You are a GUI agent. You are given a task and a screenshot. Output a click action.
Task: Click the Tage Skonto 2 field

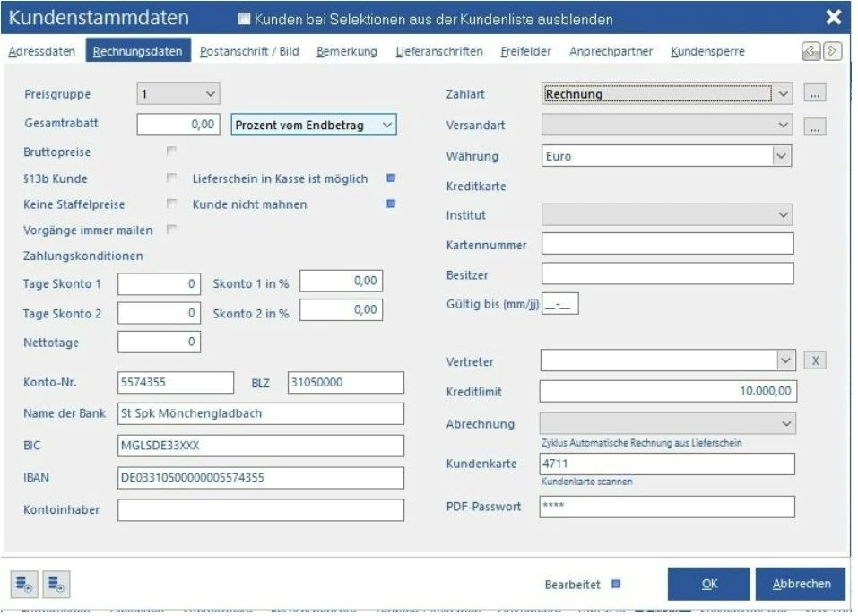tap(160, 313)
